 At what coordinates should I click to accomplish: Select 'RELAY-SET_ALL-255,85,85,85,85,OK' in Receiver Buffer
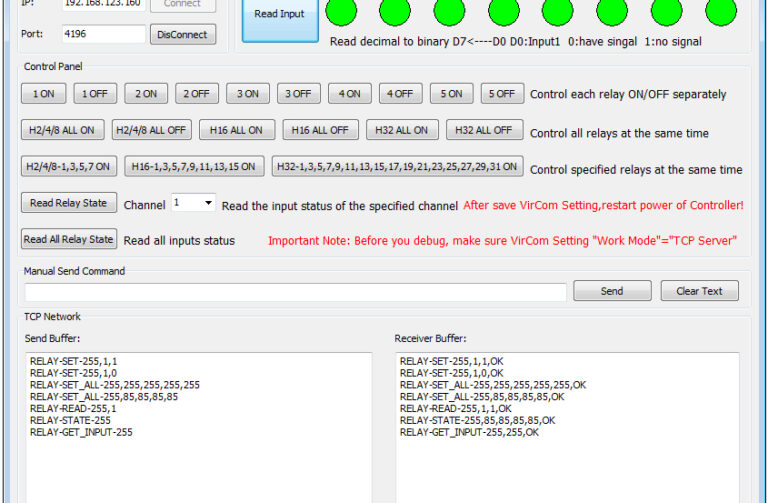[482, 396]
